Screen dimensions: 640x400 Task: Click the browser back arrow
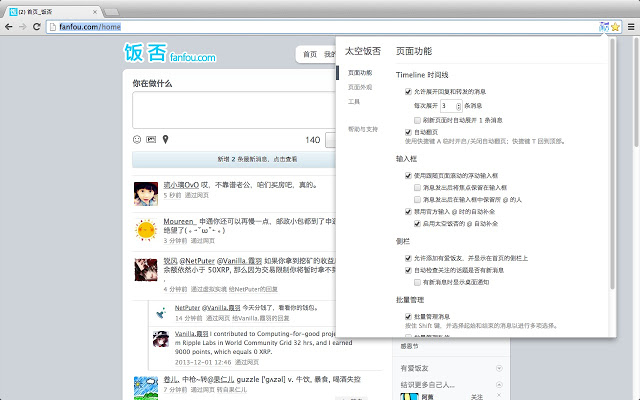point(9,27)
